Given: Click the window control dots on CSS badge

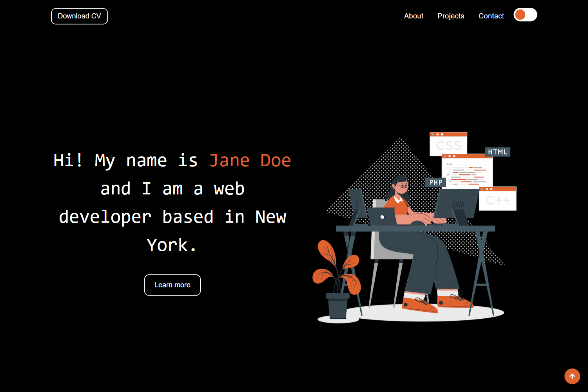Looking at the screenshot, I should coord(437,134).
